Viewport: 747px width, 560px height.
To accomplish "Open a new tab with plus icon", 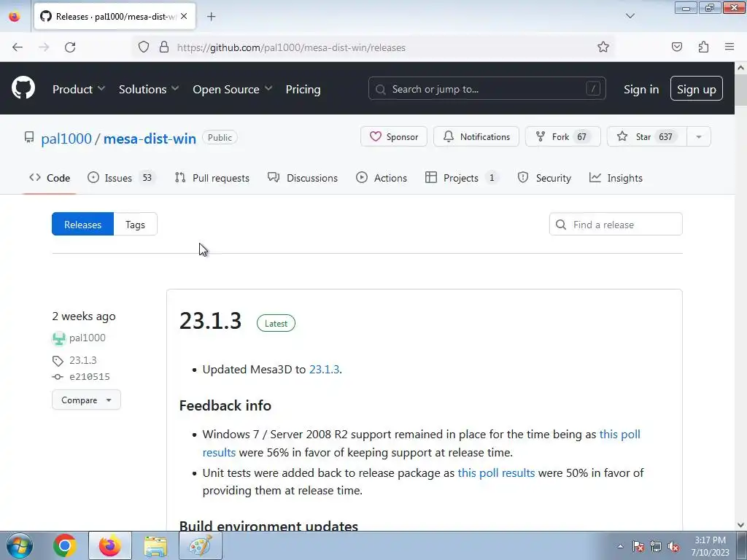I will coord(211,17).
